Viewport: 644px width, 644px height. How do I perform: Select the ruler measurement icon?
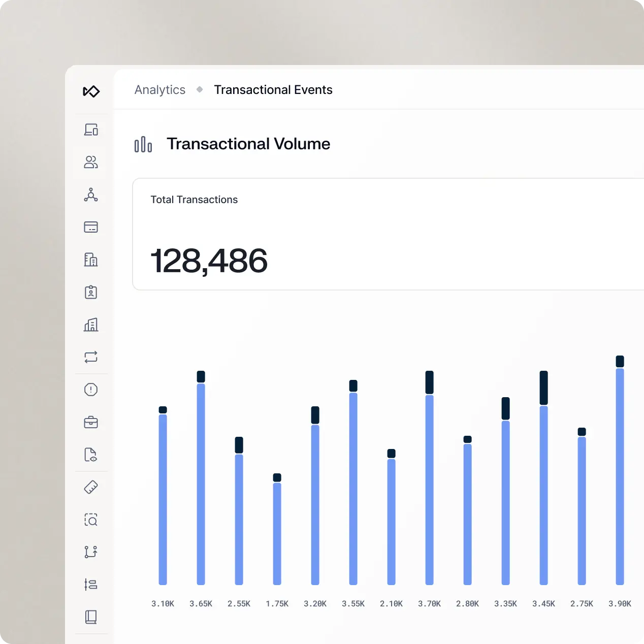(x=91, y=487)
